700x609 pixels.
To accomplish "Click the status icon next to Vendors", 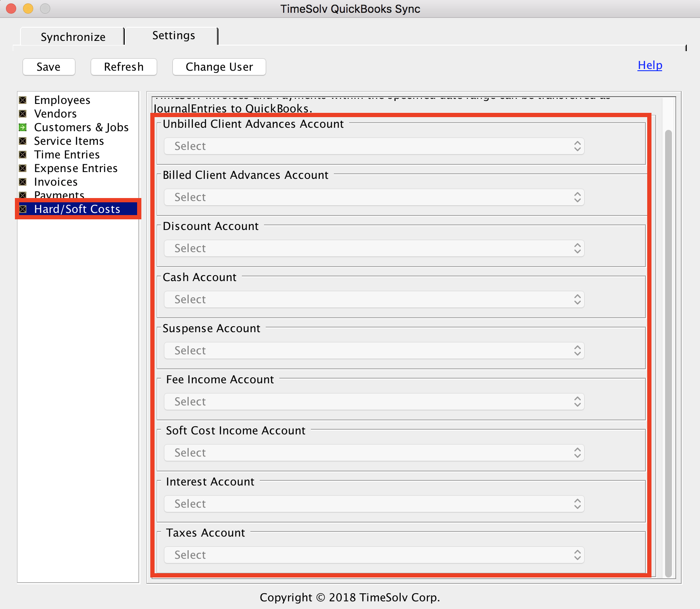I will pyautogui.click(x=23, y=114).
